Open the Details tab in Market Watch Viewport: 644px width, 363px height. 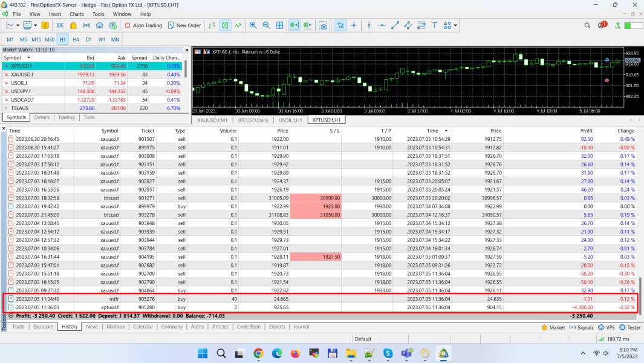pos(42,117)
